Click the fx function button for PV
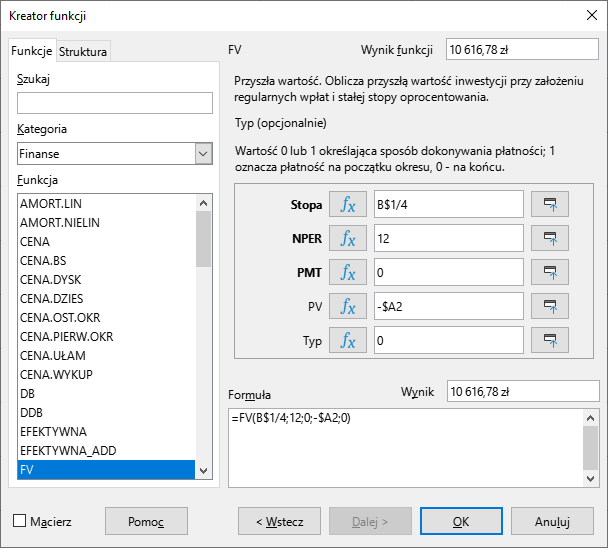 (x=348, y=306)
